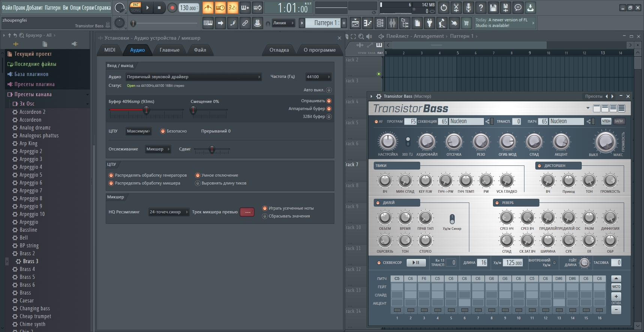Toggle Авто выкл. option
Screen dimensions: 644x332
(329, 90)
